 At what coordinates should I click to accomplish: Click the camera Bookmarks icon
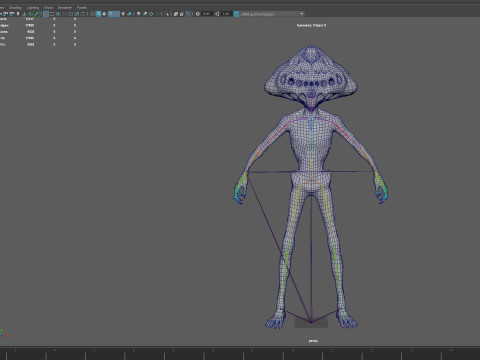pyautogui.click(x=18, y=14)
